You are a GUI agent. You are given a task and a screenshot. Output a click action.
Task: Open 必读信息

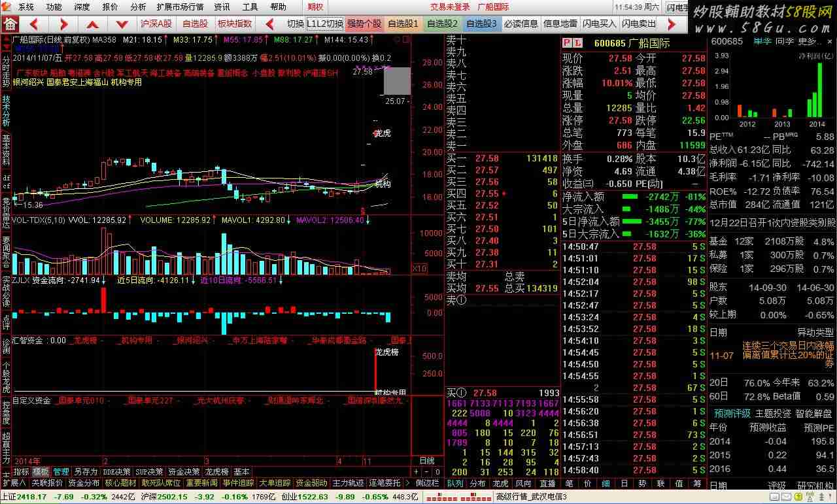[521, 24]
